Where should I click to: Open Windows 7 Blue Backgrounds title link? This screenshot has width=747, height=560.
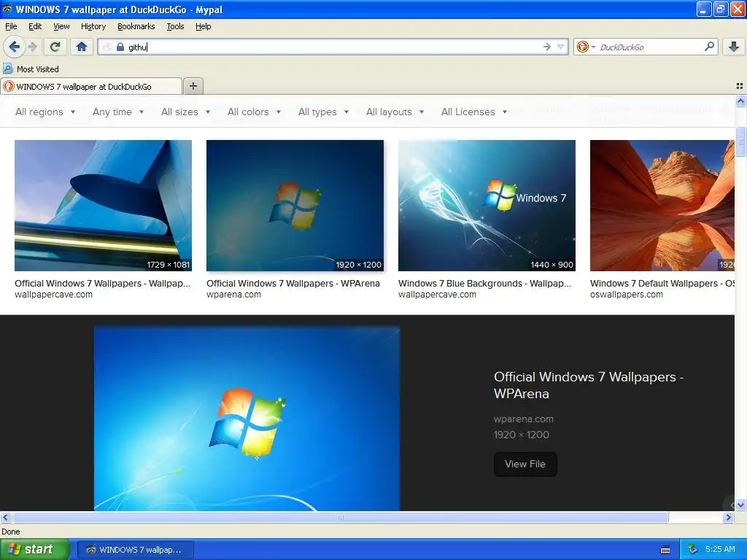tap(484, 284)
